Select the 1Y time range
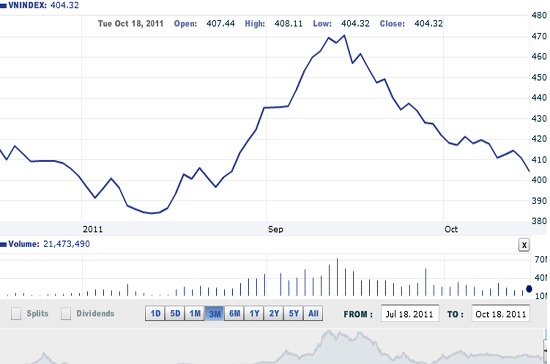 pos(254,314)
